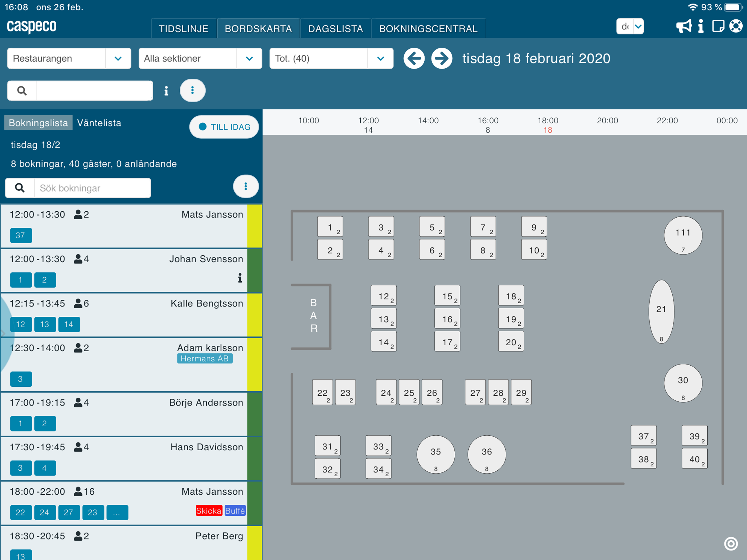Select round table 111 on the map

[683, 235]
